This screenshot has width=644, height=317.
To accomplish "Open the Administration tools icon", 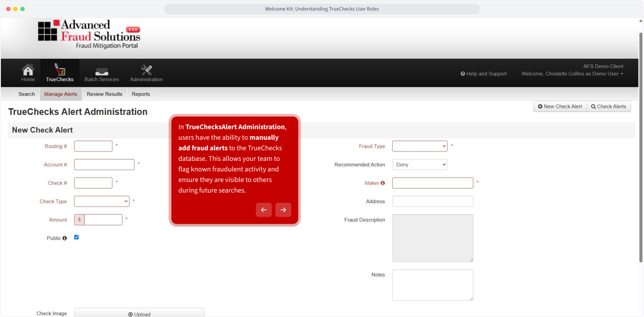I will click(x=146, y=70).
